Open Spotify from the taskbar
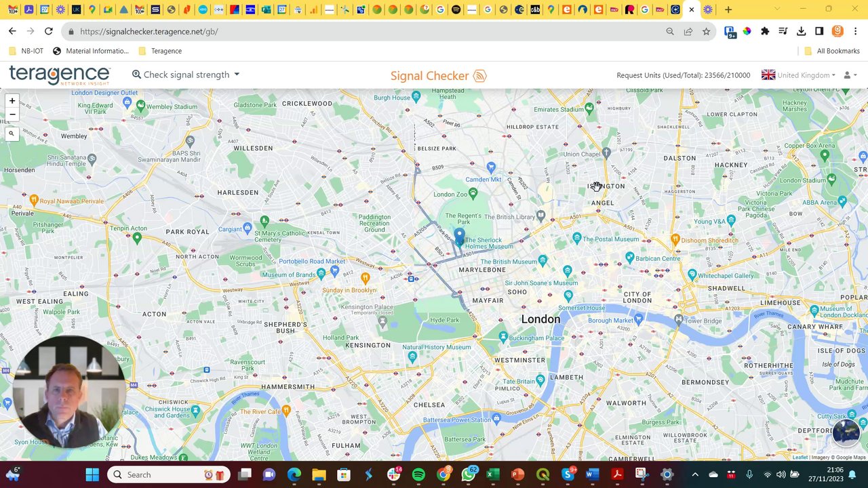 418,474
